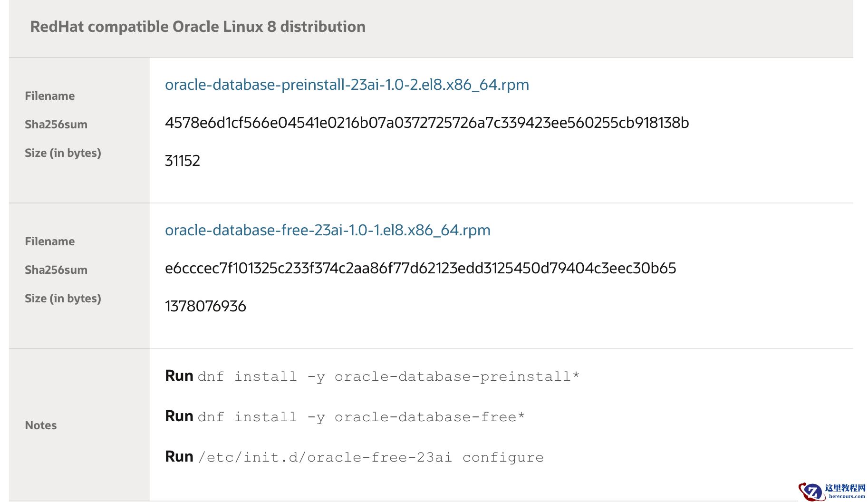The image size is (868, 502).
Task: Click the Sha256sum value starting with e6cccec7
Action: (x=420, y=268)
